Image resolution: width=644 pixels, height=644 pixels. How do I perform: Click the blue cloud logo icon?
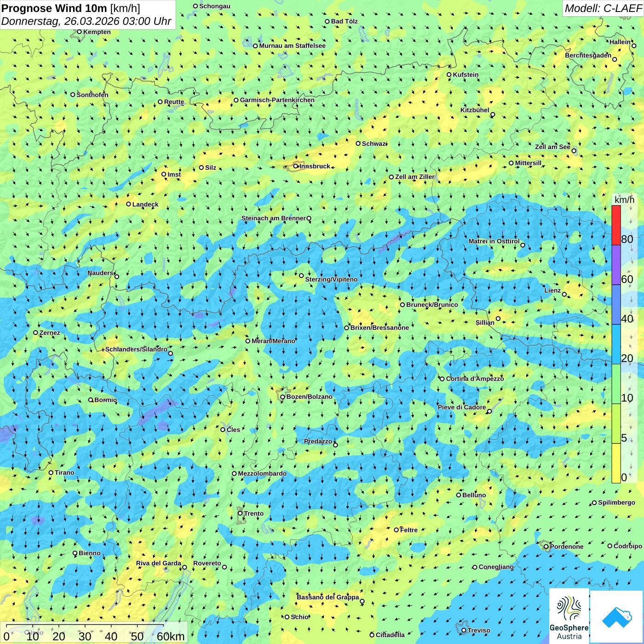coord(617,617)
